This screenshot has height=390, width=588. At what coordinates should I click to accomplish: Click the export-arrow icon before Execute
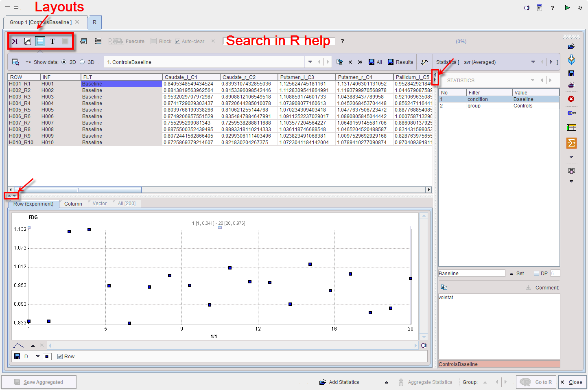click(83, 41)
